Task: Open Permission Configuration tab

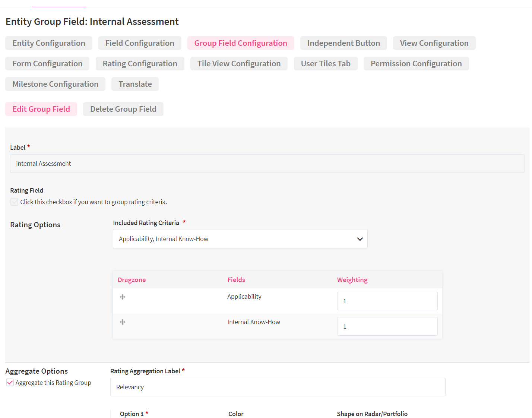Action: point(416,64)
